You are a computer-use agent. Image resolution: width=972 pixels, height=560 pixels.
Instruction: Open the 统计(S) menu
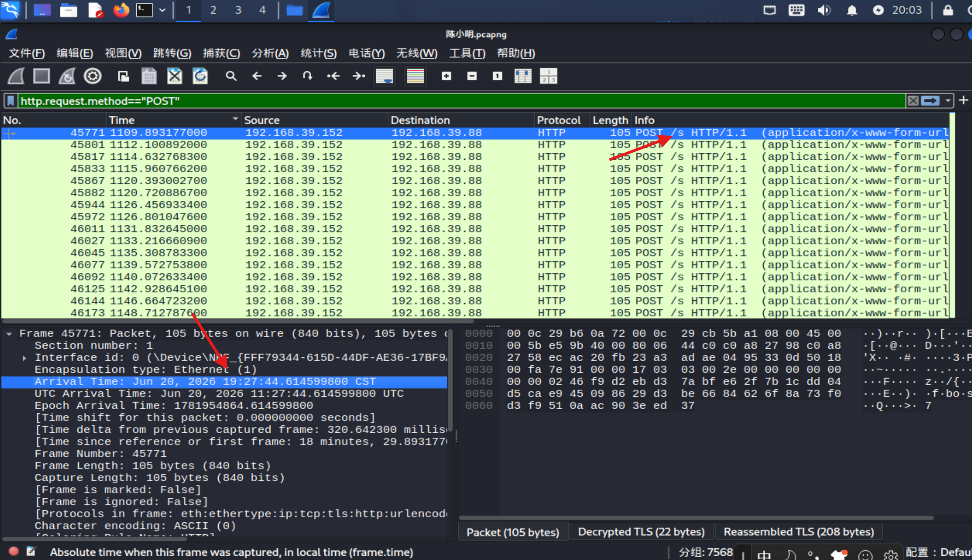pyautogui.click(x=319, y=53)
